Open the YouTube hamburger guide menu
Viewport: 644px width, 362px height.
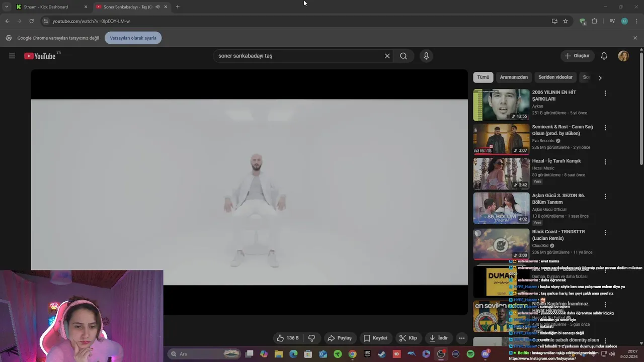[12, 56]
